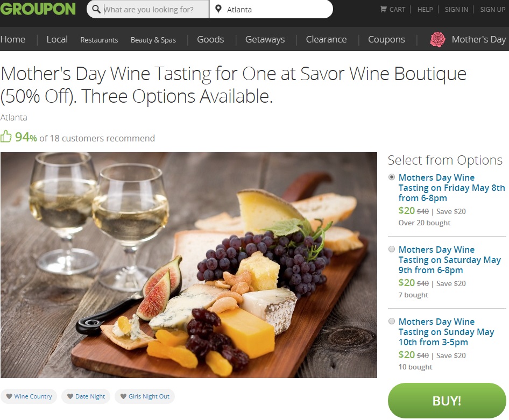Click the BUY button
The width and height of the screenshot is (509, 420).
point(447,401)
